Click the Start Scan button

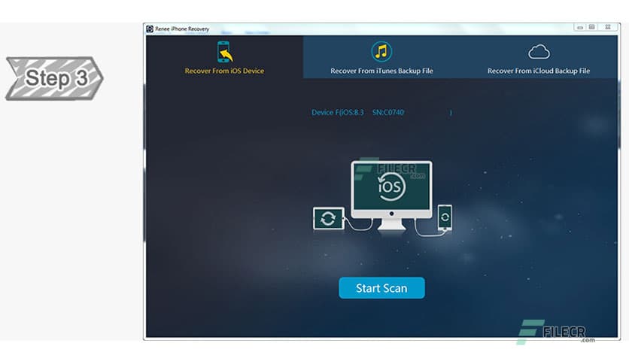381,288
